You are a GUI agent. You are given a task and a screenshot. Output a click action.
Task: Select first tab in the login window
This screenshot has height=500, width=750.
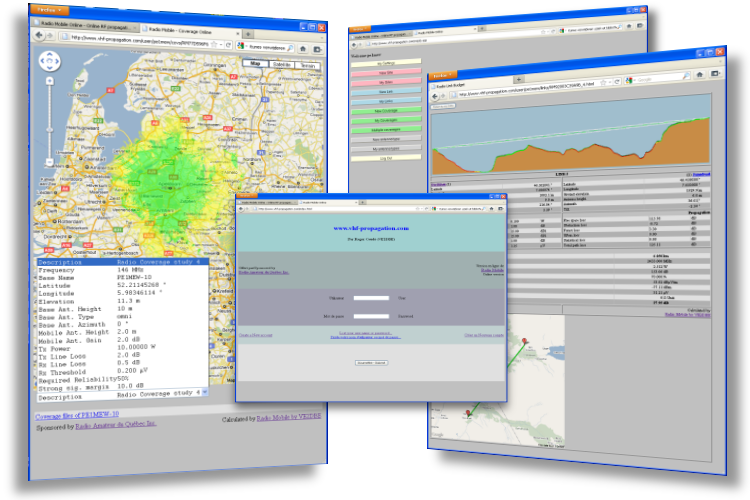pos(268,202)
